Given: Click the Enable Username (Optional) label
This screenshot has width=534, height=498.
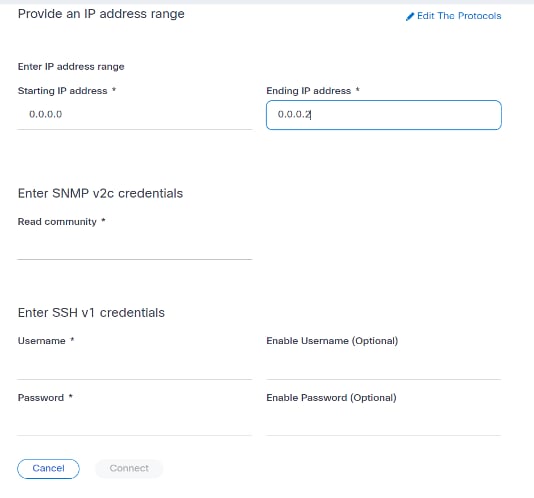Looking at the screenshot, I should (x=332, y=341).
